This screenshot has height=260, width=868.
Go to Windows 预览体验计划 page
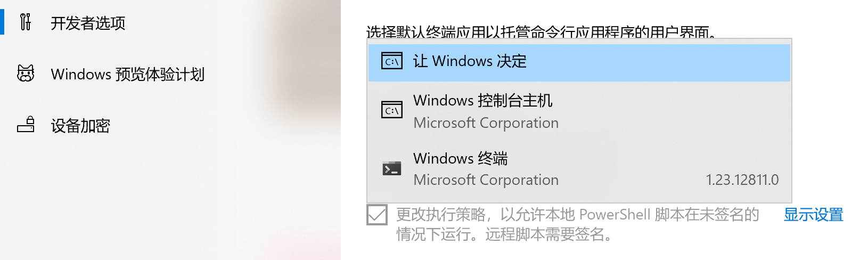pyautogui.click(x=127, y=74)
